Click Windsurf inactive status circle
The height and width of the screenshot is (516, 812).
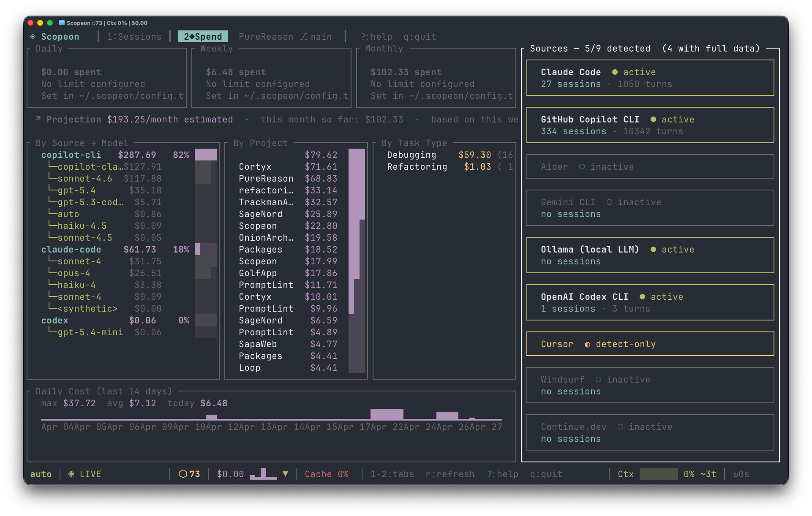598,380
